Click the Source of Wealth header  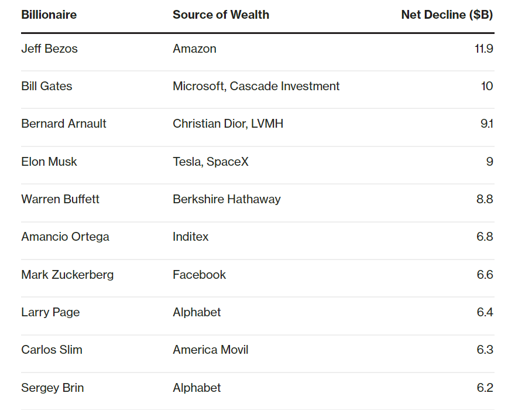[221, 15]
